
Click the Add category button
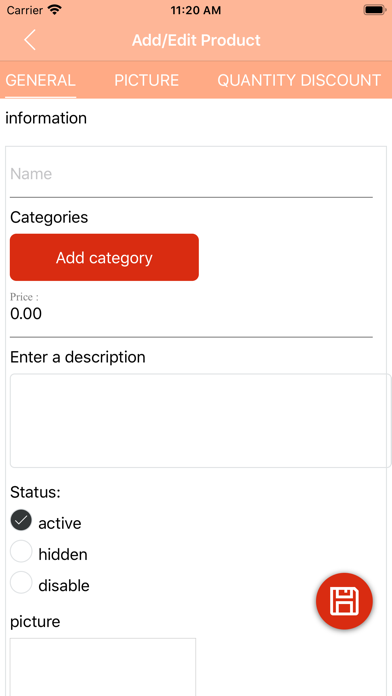(104, 257)
